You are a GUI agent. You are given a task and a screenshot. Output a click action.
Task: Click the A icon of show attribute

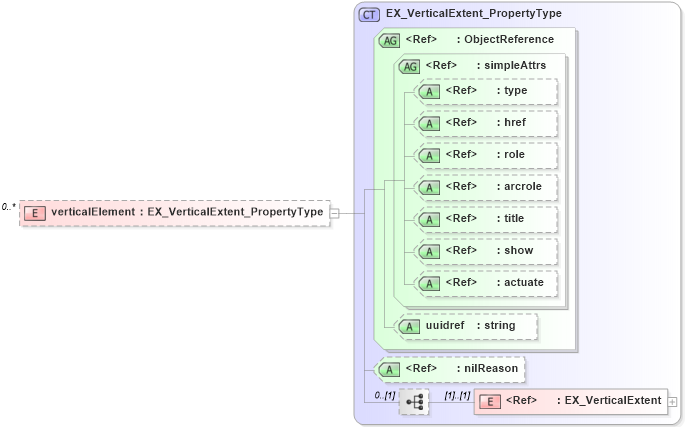point(429,252)
